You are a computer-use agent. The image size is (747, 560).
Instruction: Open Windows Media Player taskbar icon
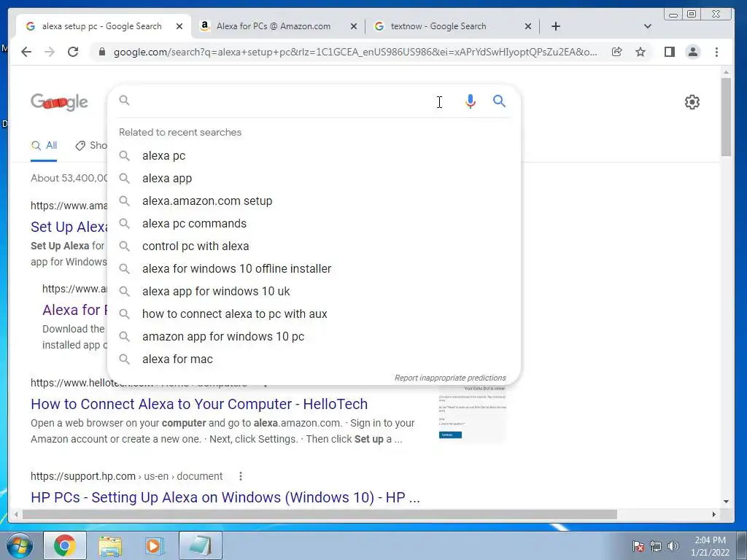pyautogui.click(x=154, y=545)
